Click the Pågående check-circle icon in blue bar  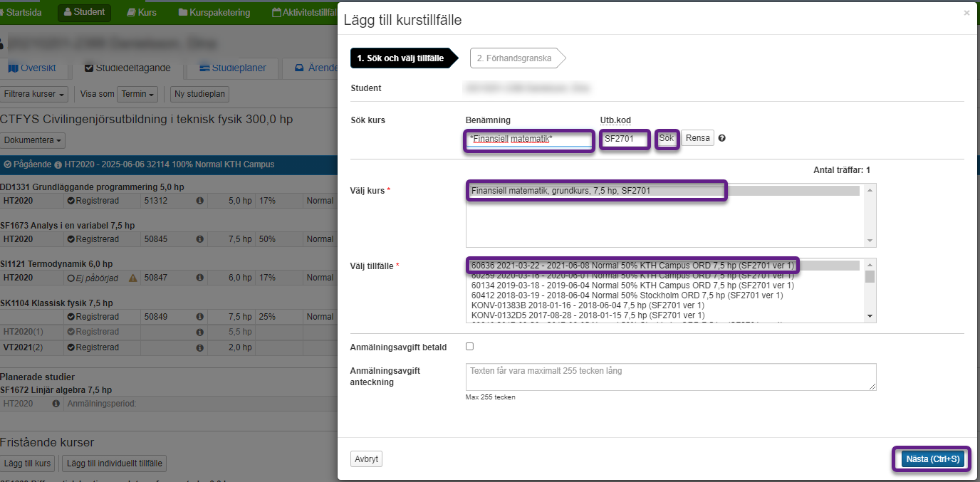pos(7,164)
